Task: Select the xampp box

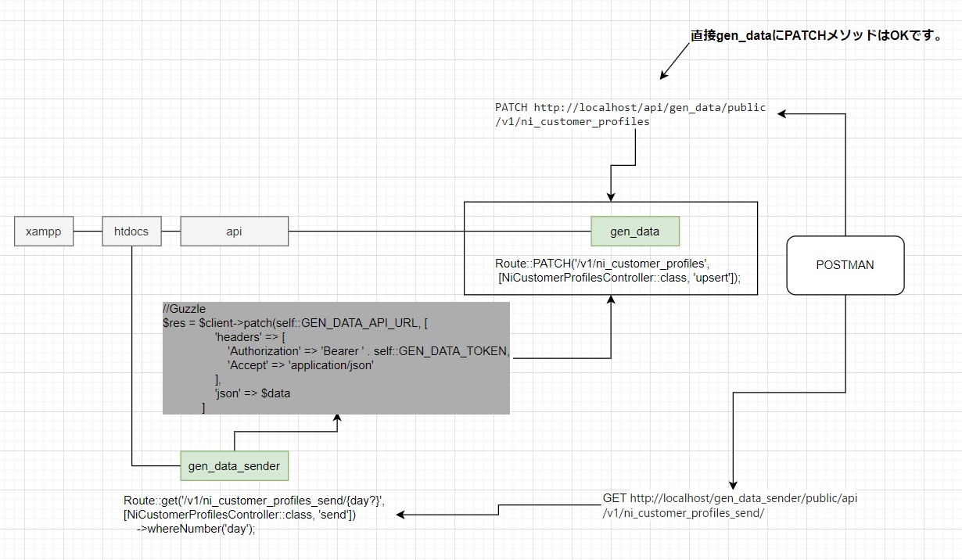Action: 44,232
